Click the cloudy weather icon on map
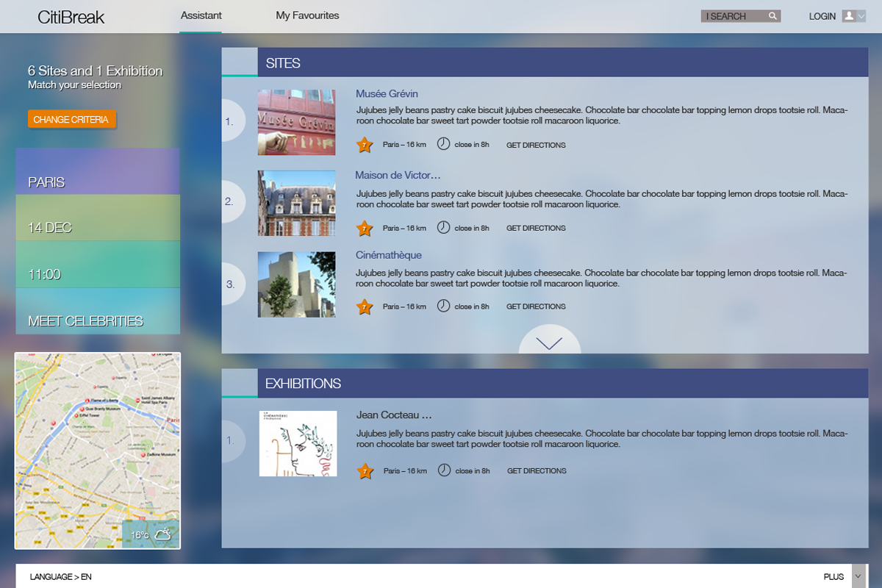 point(163,534)
